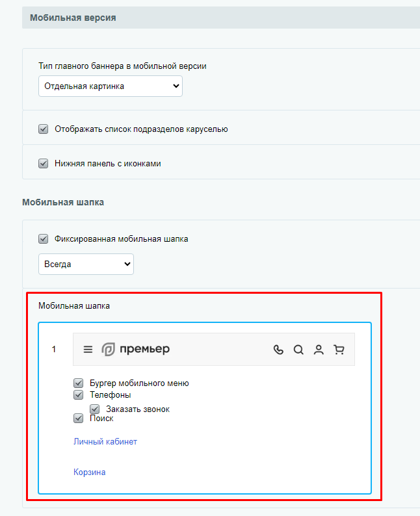Click the search magnifier icon in preview
The height and width of the screenshot is (516, 420).
click(x=298, y=350)
